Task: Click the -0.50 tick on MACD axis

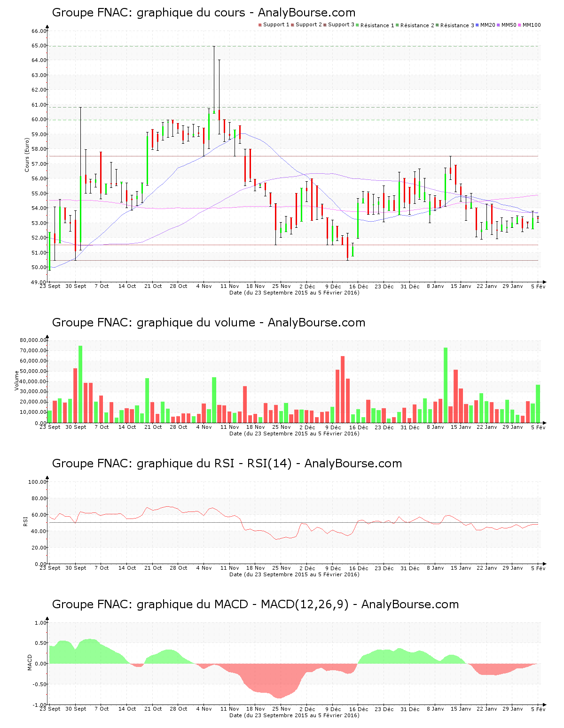Action: 40,684
